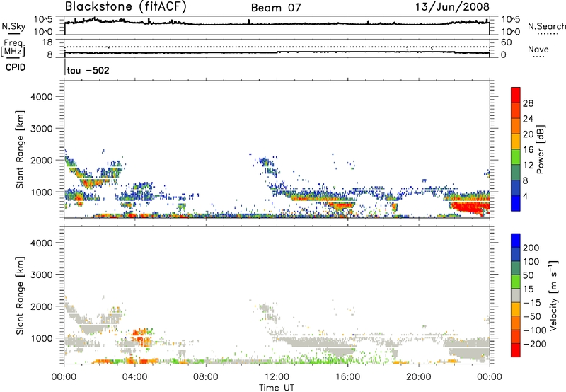Screen dimensions: 566x392
Task: Click the 12:00 time tick label
Action: coord(277,377)
